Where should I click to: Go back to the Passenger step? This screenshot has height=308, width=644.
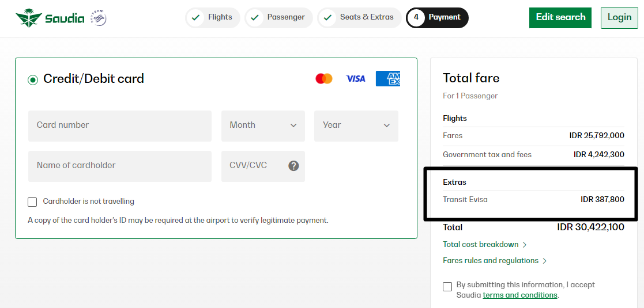279,17
